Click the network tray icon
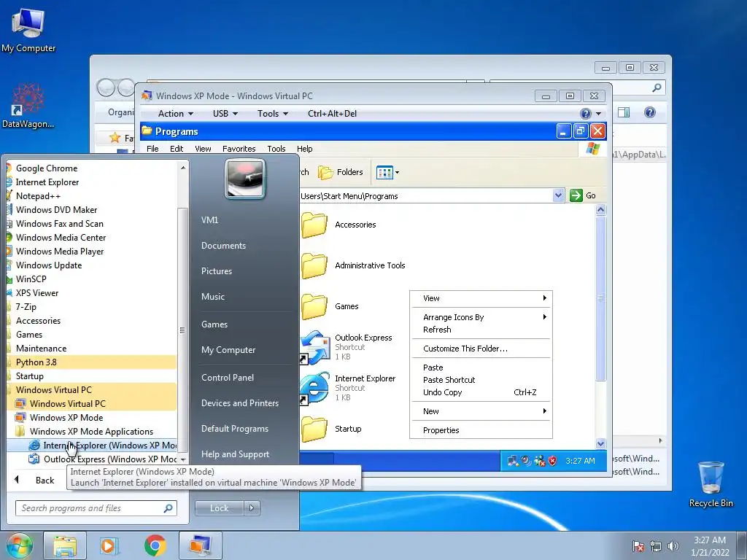 point(656,546)
